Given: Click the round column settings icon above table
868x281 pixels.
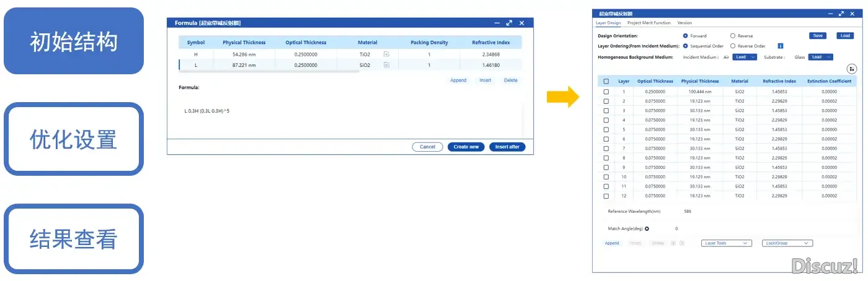Looking at the screenshot, I should tap(851, 69).
